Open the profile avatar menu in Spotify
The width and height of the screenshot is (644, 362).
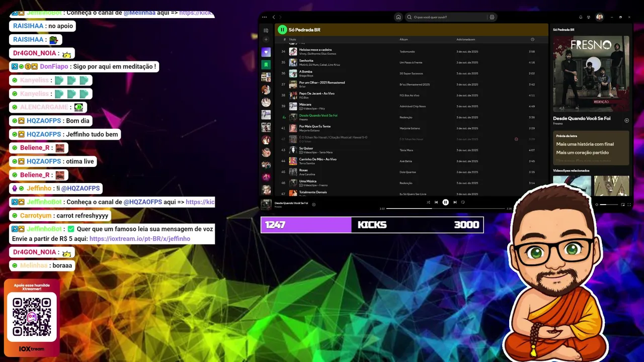point(600,17)
